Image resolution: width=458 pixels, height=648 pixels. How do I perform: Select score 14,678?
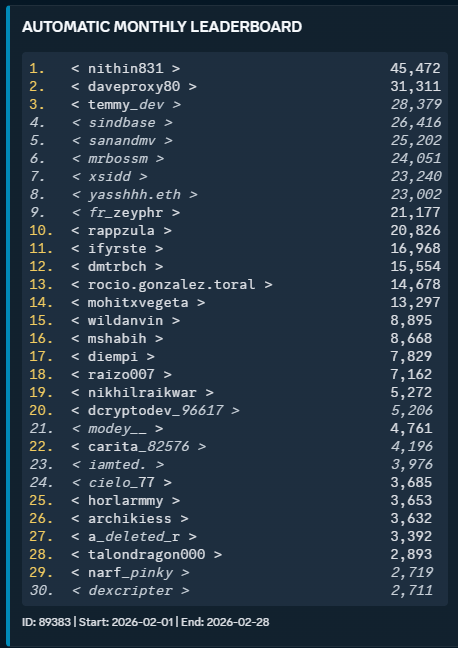pyautogui.click(x=415, y=285)
